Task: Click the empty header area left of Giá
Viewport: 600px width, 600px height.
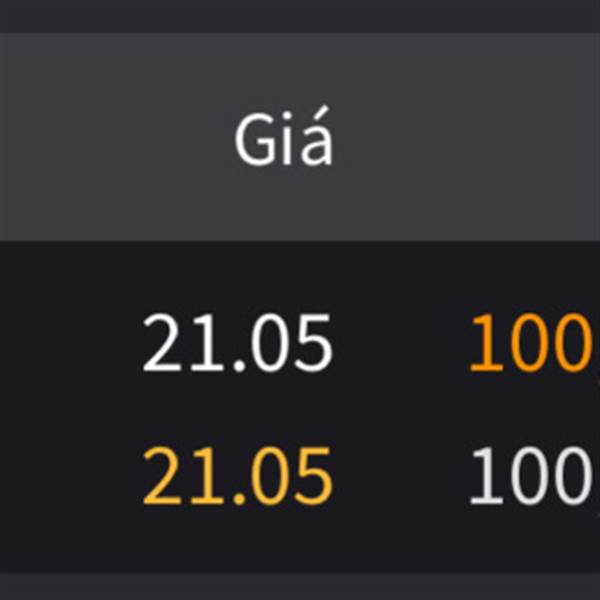Action: 115,137
